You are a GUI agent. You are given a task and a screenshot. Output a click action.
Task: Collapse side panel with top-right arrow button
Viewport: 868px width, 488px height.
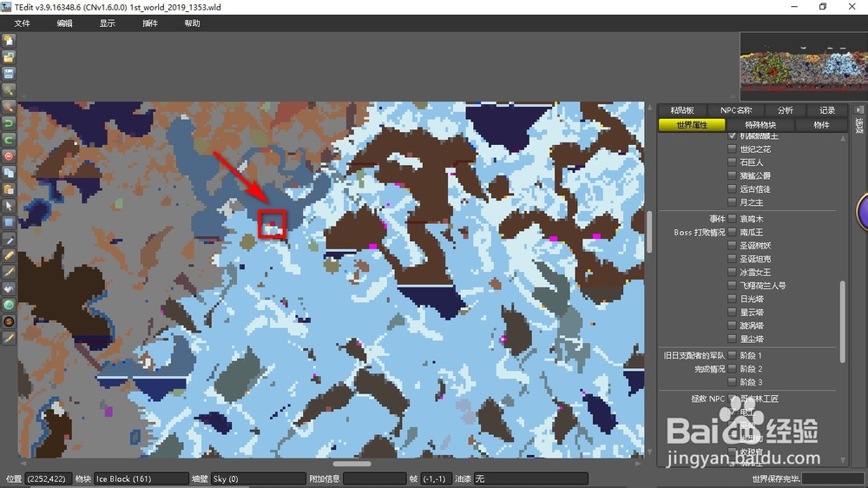pyautogui.click(x=858, y=109)
